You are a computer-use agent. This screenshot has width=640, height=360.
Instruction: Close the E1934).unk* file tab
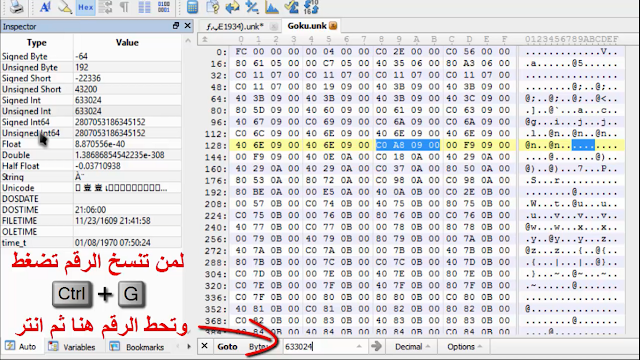point(274,27)
